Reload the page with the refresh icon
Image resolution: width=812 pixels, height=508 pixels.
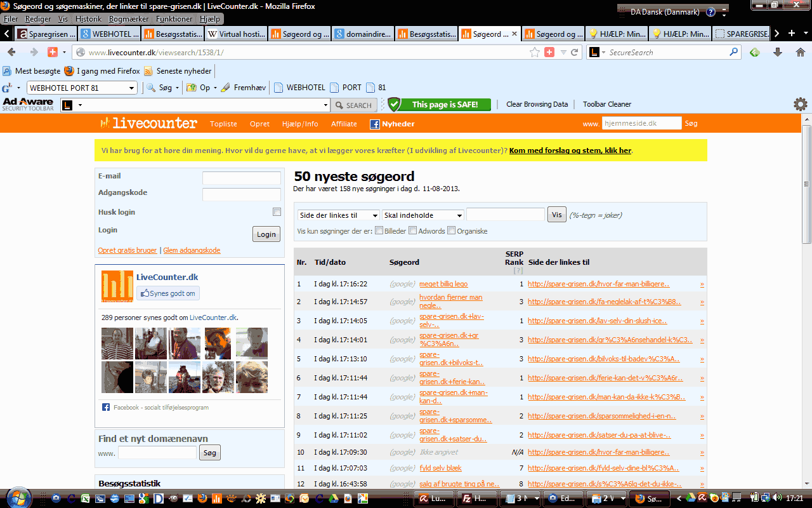(575, 52)
